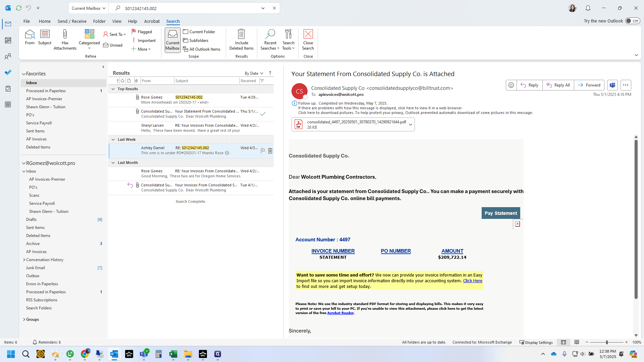Set search scope to Subfolders
The image size is (644, 362).
[196, 40]
